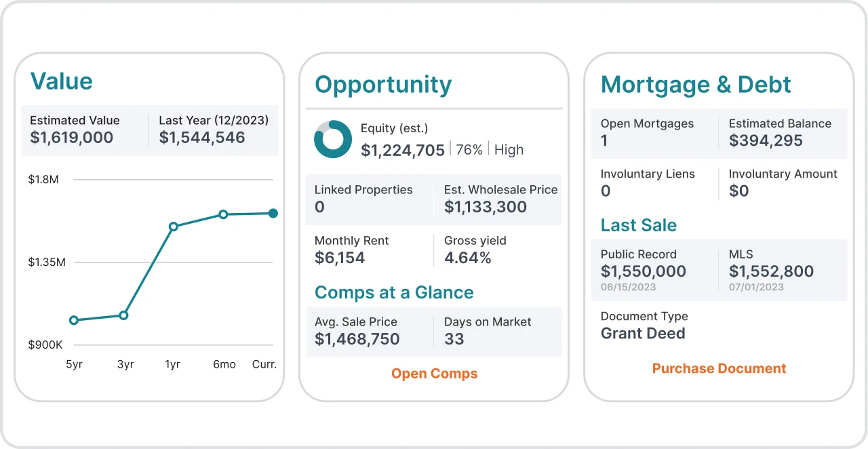Image resolution: width=868 pixels, height=449 pixels.
Task: Expand the Last Sale section header
Action: [638, 224]
